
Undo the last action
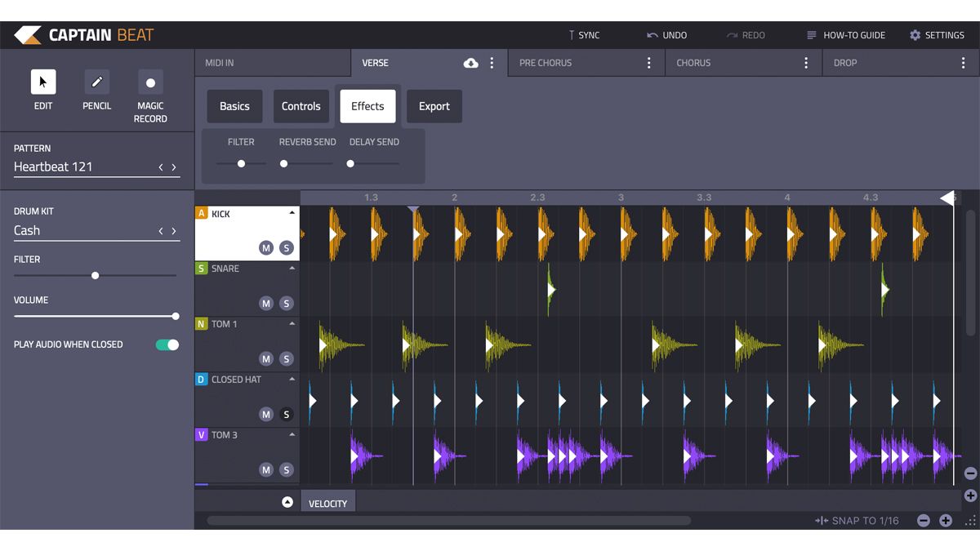tap(667, 35)
